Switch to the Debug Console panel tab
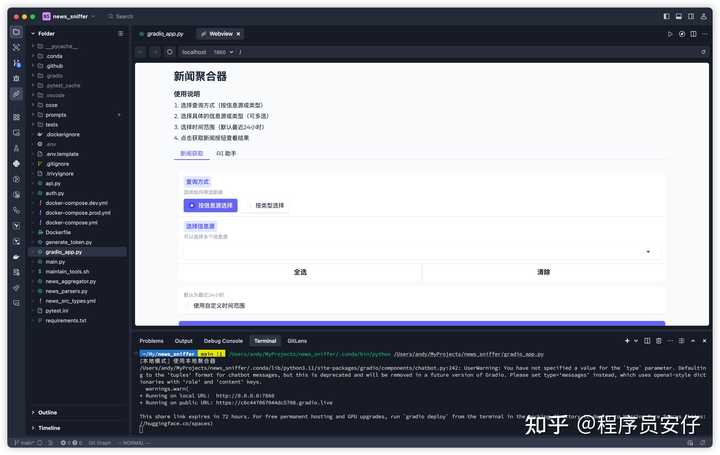The image size is (720, 455). pyautogui.click(x=223, y=341)
